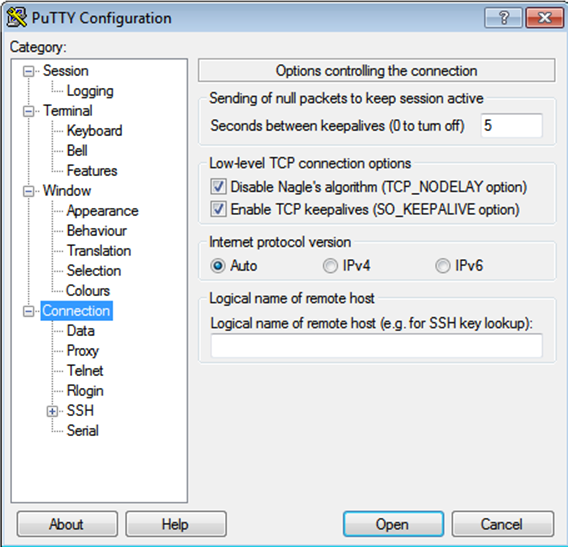Click 'Seconds between keepalives' label

337,126
